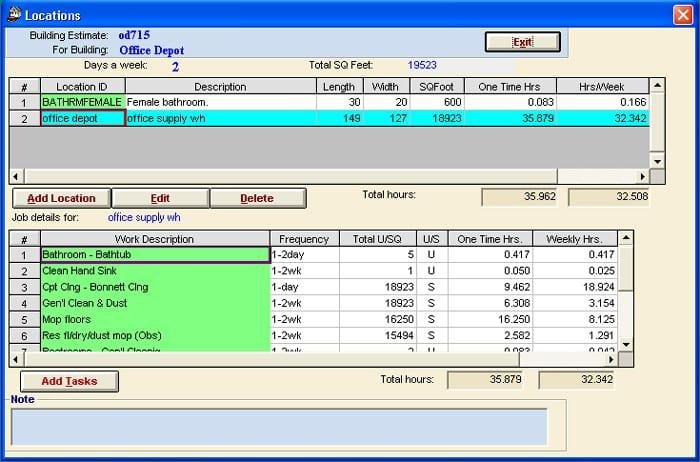Click the 16250 Total U/SQ cell
The height and width of the screenshot is (462, 700).
378,319
